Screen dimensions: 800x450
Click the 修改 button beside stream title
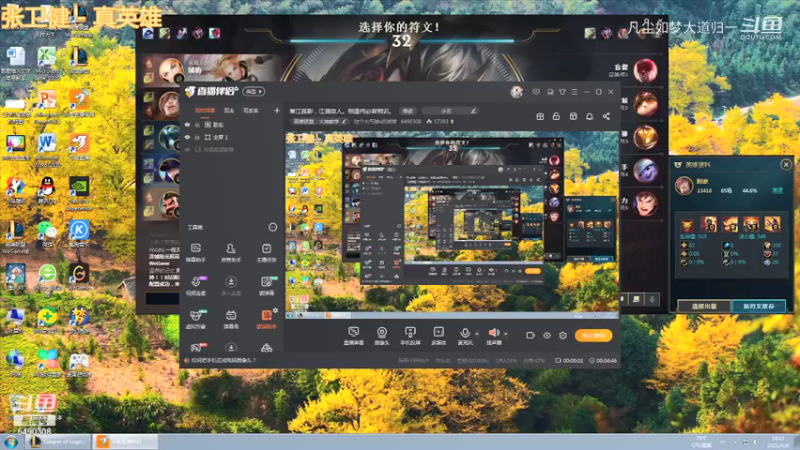407,111
